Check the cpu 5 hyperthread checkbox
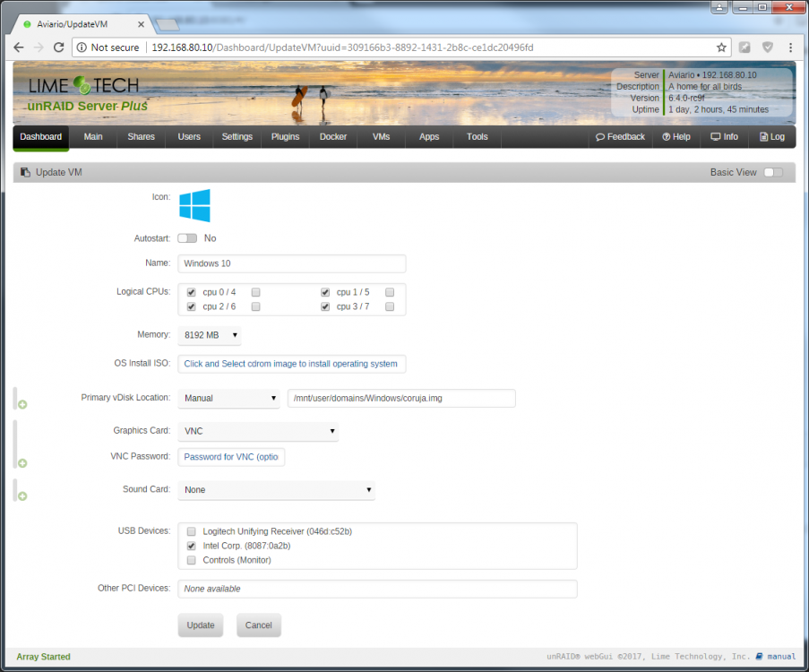The width and height of the screenshot is (809, 672). [x=390, y=292]
